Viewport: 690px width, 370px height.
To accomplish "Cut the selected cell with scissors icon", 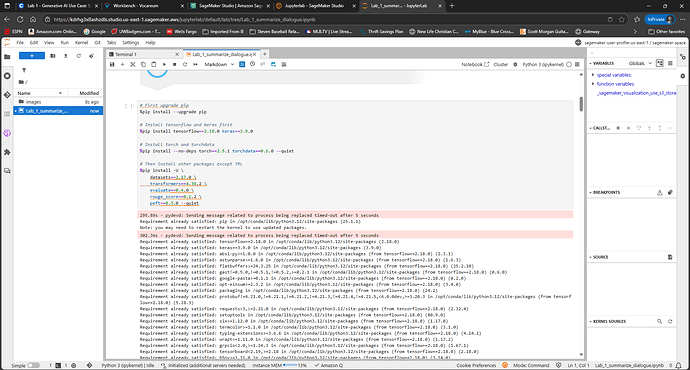I will point(133,64).
